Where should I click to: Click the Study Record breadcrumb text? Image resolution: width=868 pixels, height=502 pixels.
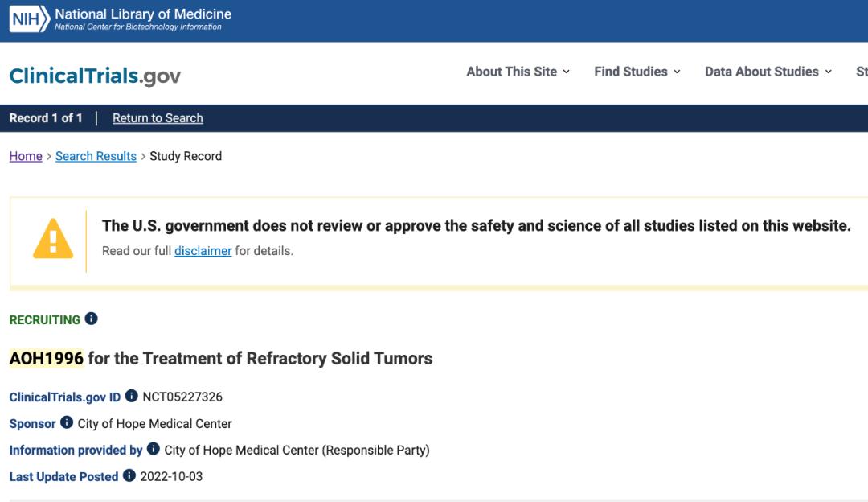click(186, 156)
